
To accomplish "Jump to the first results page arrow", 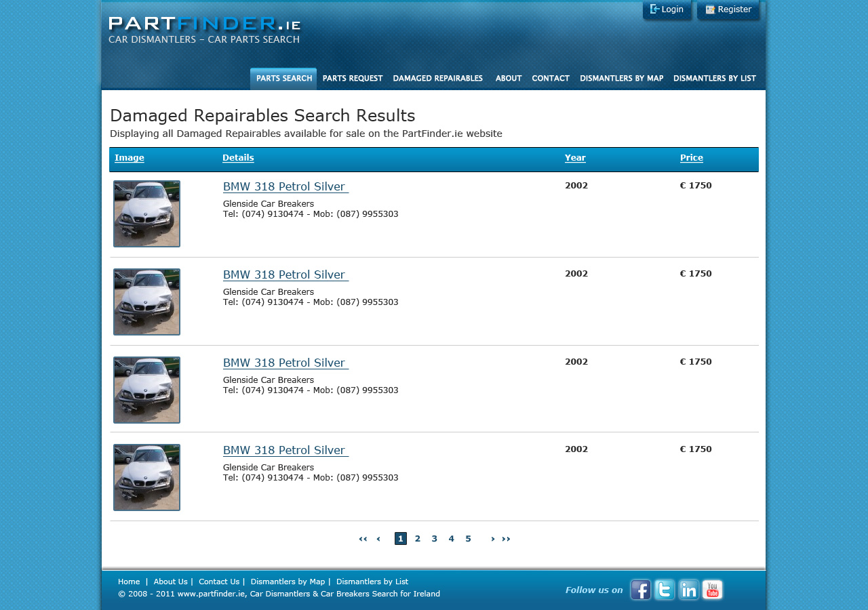I will (x=363, y=539).
